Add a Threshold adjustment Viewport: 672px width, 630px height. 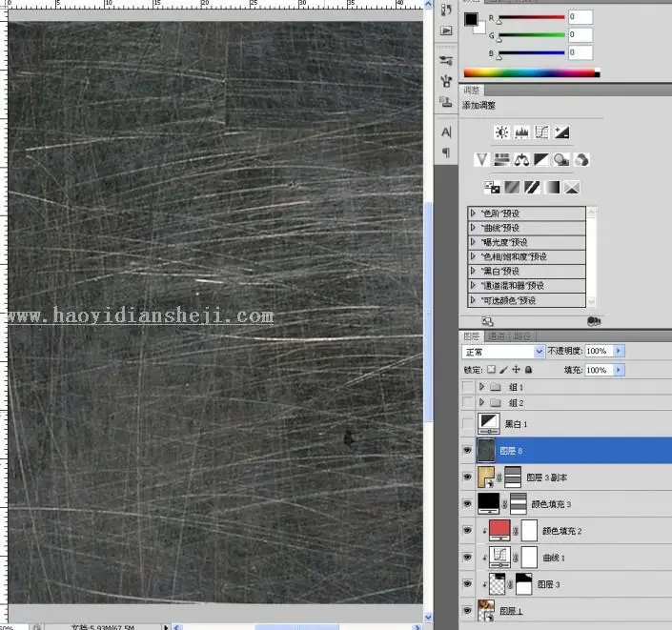(x=532, y=188)
